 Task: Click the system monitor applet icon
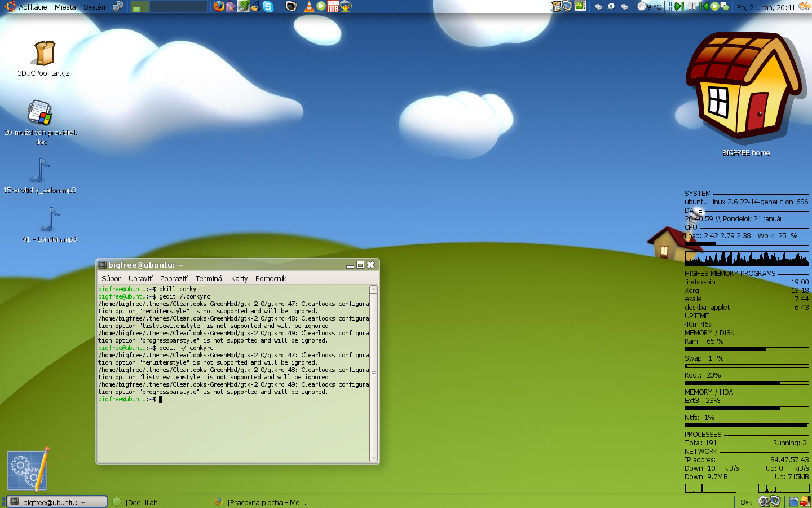click(x=580, y=6)
